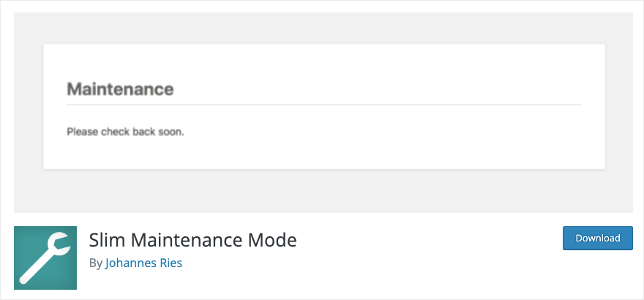Click the blue Download button

tap(598, 238)
